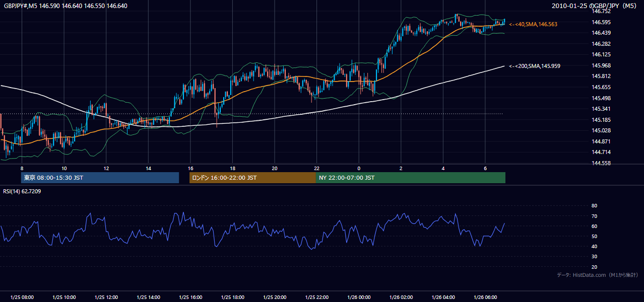Image resolution: width=644 pixels, height=302 pixels.
Task: Click the hour 8 time axis label
Action: tap(22, 168)
